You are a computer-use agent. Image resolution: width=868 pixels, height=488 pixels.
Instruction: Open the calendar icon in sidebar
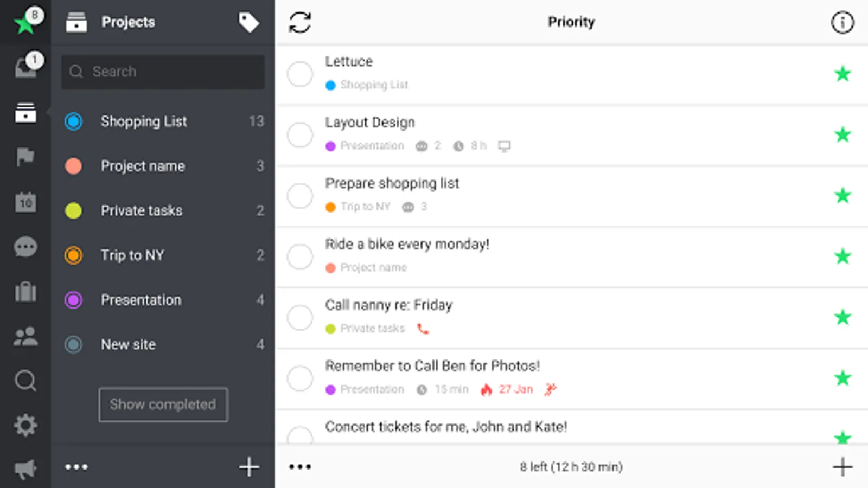coord(25,202)
